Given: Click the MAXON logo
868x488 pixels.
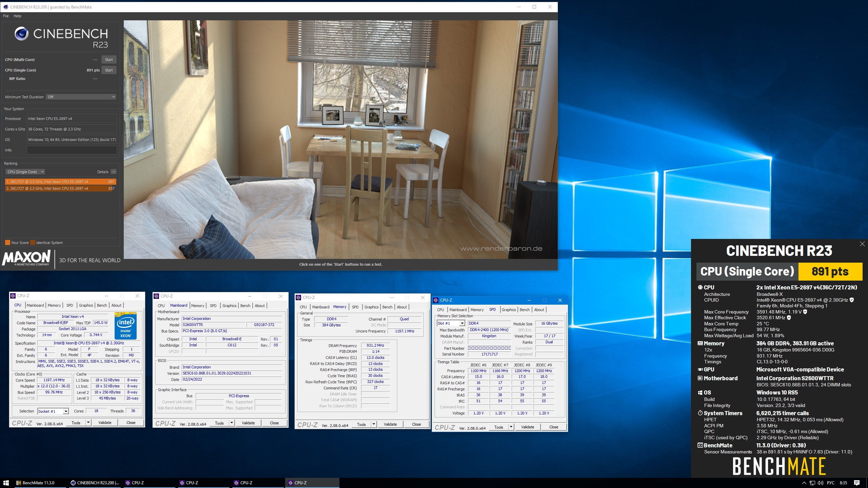Looking at the screenshot, I should 26,258.
